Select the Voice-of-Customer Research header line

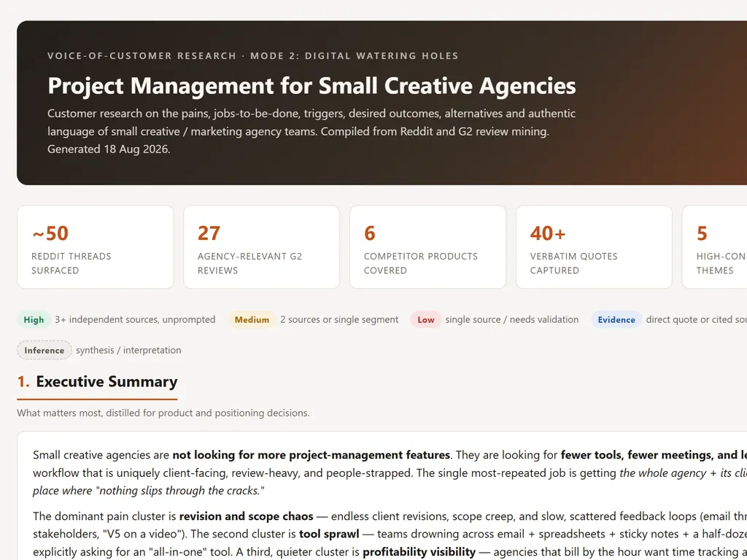coord(253,55)
